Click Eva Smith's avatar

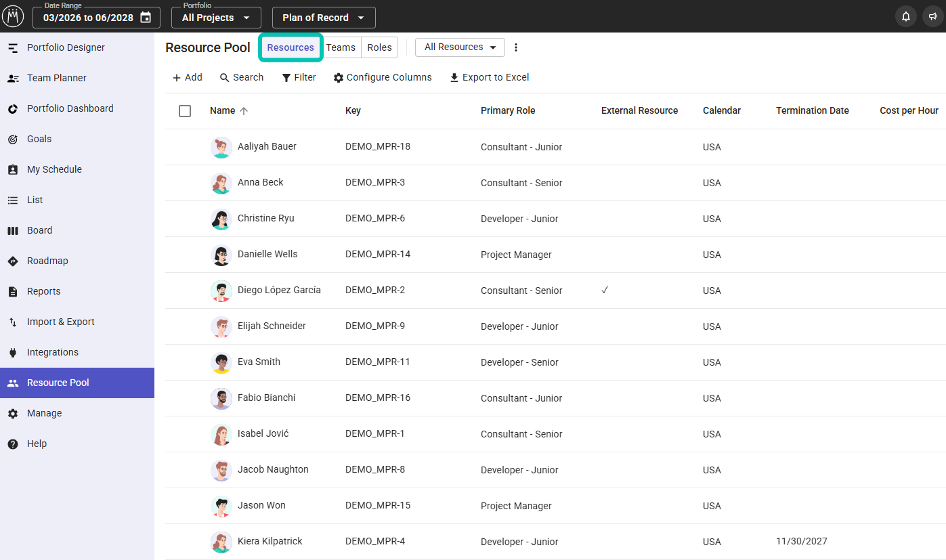click(221, 362)
